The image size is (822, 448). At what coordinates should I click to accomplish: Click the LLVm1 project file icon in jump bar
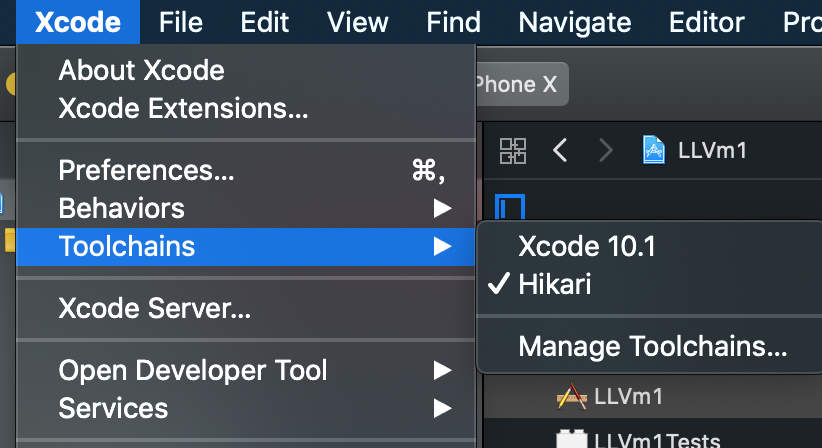[654, 150]
